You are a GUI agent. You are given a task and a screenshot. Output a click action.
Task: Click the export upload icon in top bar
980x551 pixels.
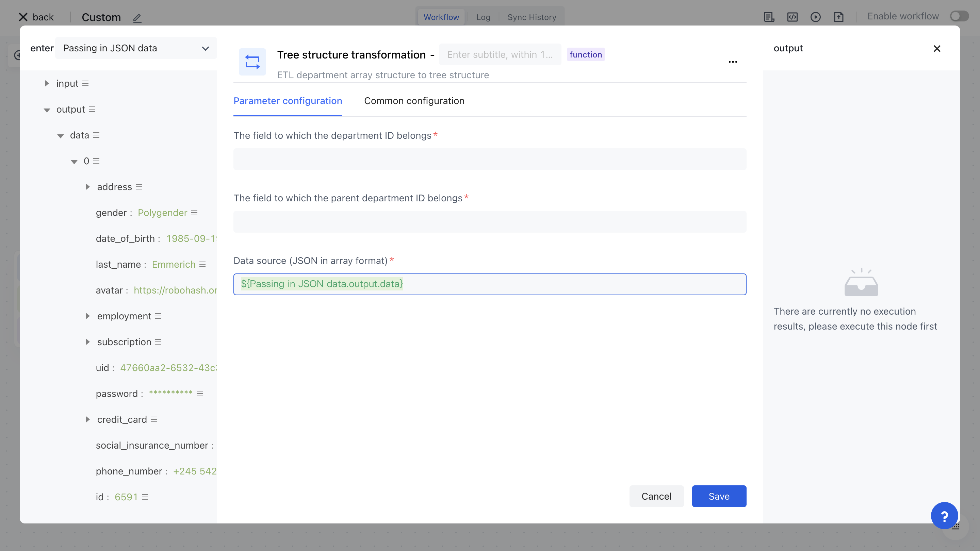838,17
